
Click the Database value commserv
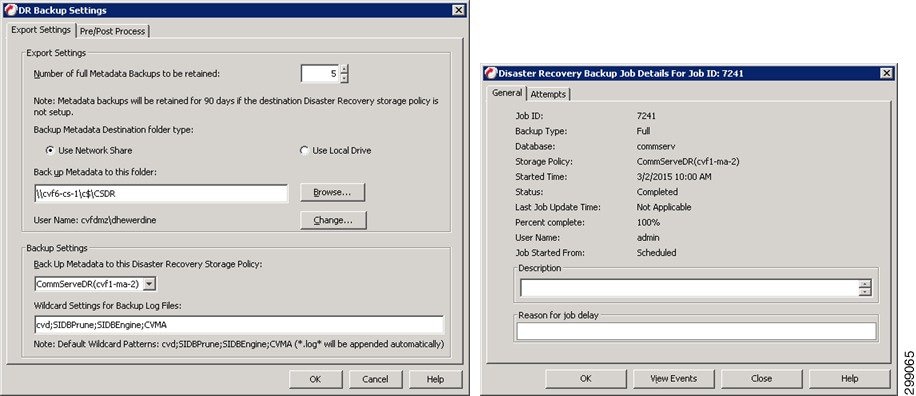point(655,147)
